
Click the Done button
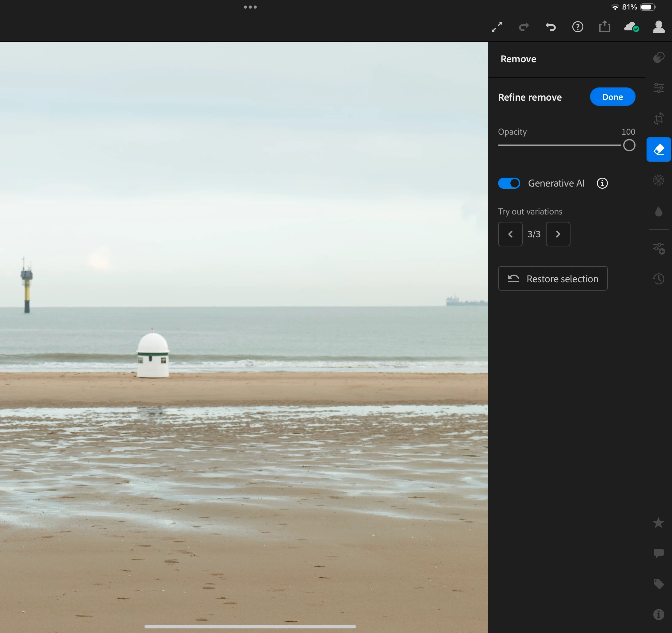pyautogui.click(x=612, y=97)
